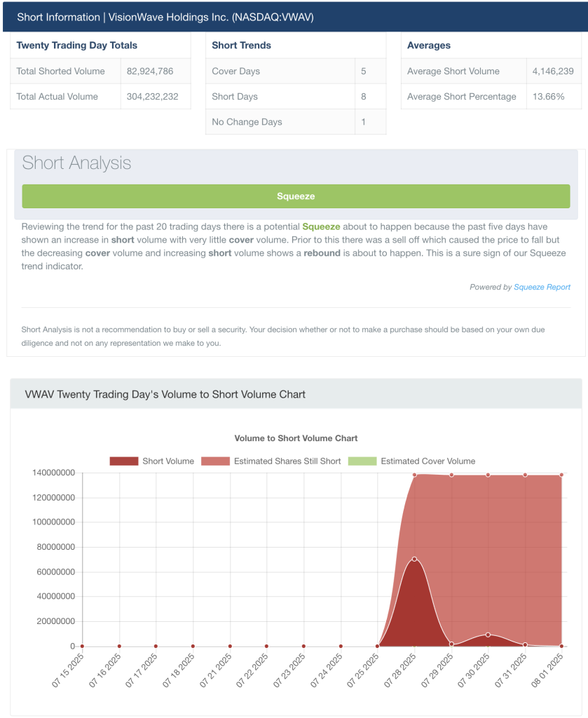Select 07 22 2025 data point on chart
The width and height of the screenshot is (588, 718).
pyautogui.click(x=267, y=646)
